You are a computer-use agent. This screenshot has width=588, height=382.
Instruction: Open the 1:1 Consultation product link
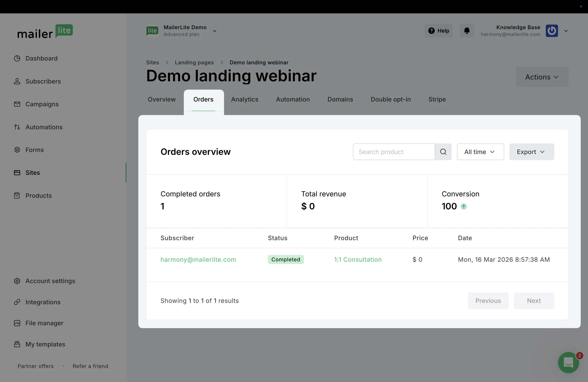click(x=357, y=260)
